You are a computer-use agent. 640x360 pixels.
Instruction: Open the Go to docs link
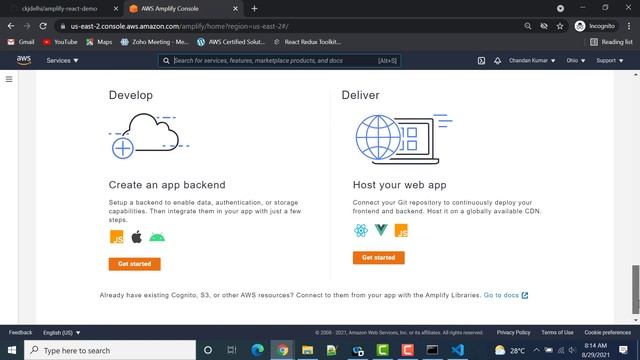click(x=506, y=295)
